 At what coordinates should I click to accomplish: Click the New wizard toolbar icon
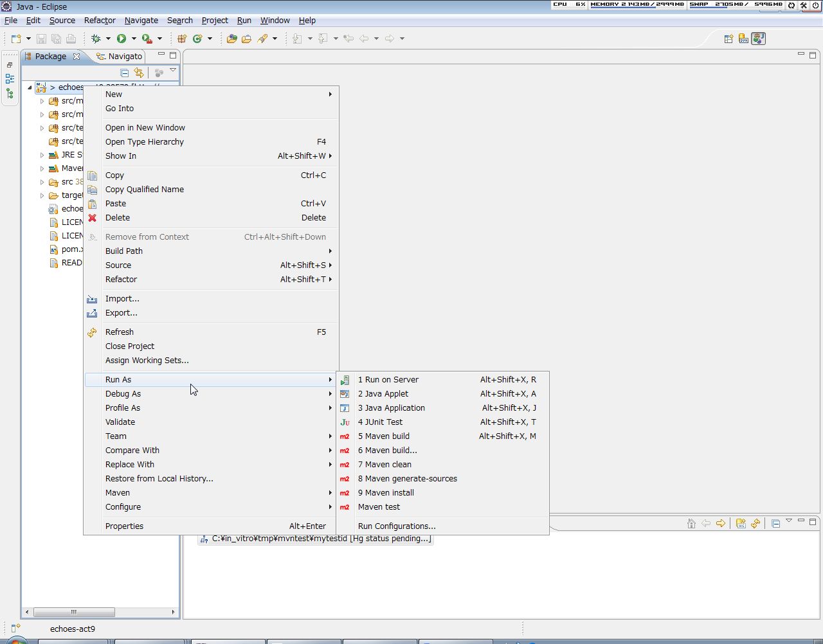click(x=17, y=39)
